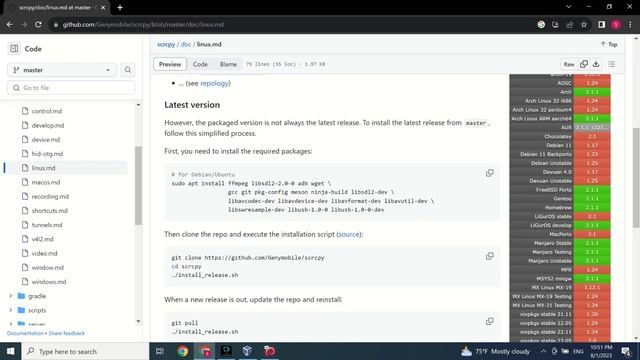Open Google account extension icon

(541, 24)
